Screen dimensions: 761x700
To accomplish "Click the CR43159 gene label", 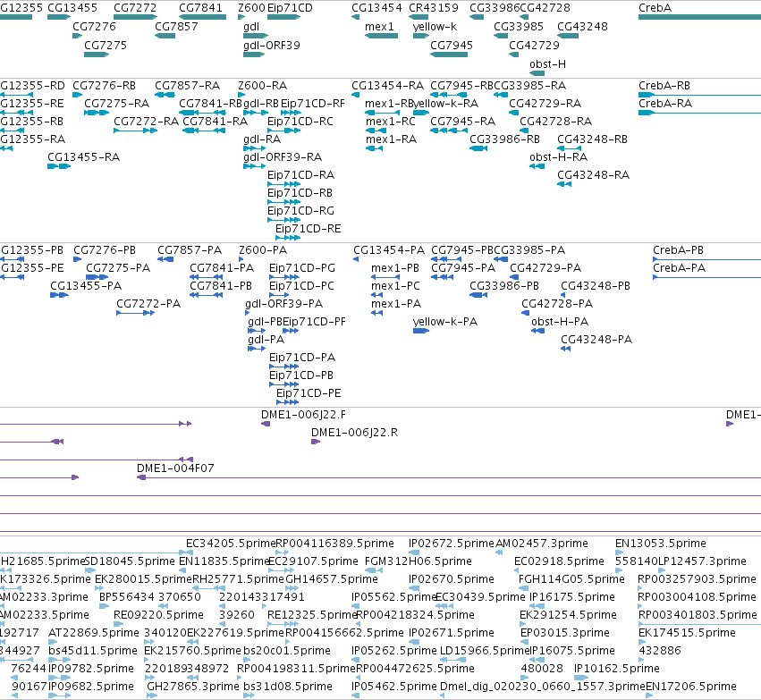I will pyautogui.click(x=434, y=8).
